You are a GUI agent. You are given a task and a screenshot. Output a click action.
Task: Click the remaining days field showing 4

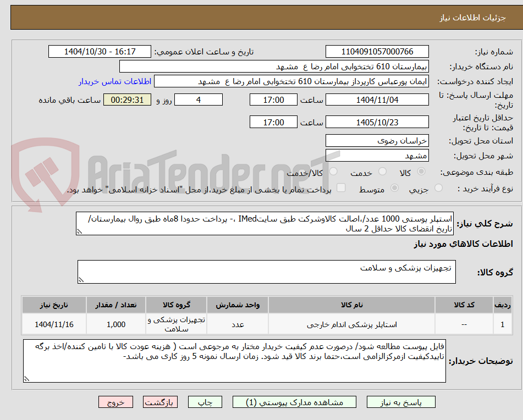[199, 100]
